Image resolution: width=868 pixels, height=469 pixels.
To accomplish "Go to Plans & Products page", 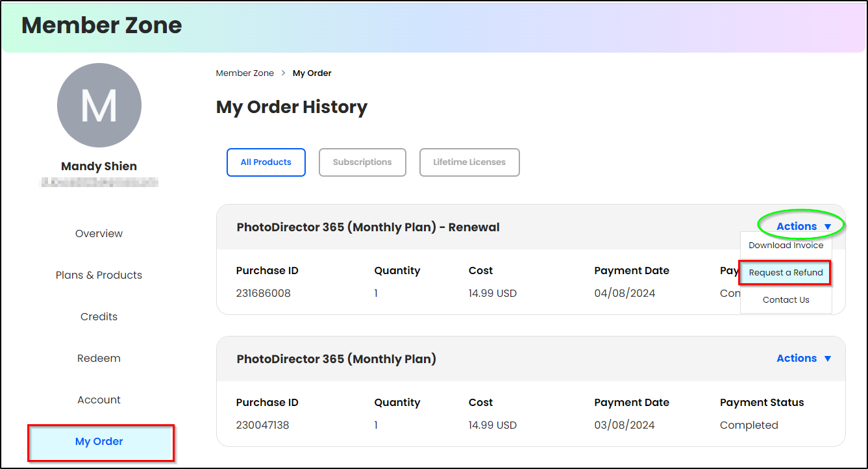I will [x=99, y=275].
